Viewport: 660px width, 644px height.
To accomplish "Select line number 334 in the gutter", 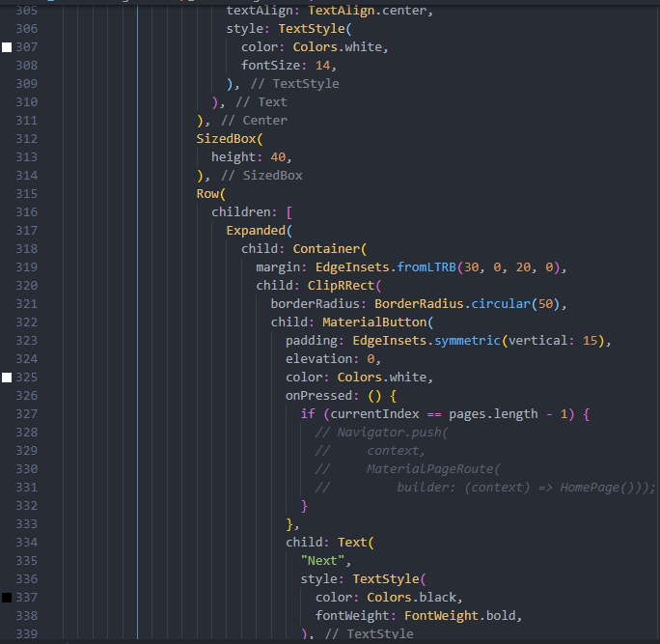I will (26, 543).
